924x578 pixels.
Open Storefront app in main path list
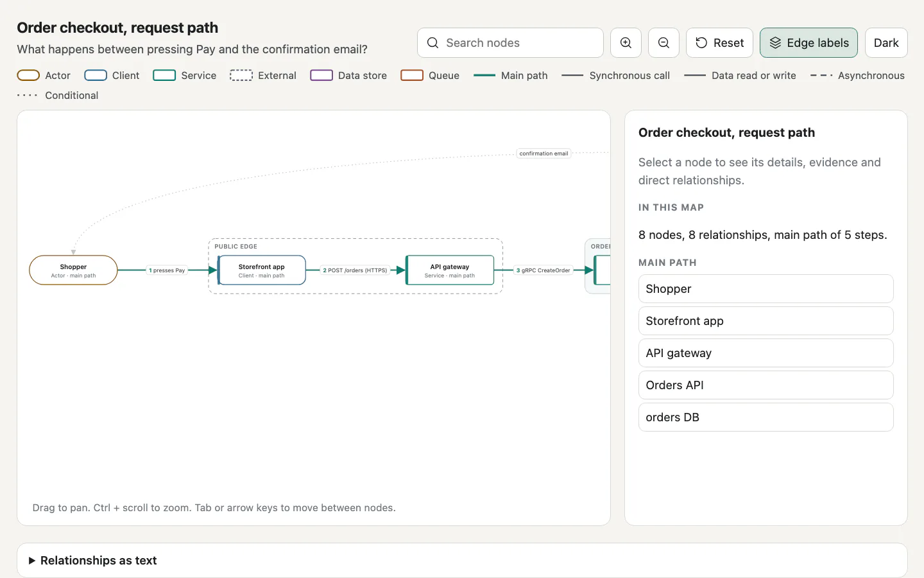coord(766,321)
